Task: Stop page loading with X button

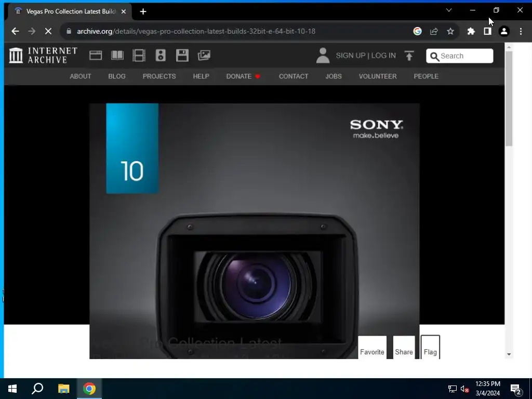Action: point(48,31)
